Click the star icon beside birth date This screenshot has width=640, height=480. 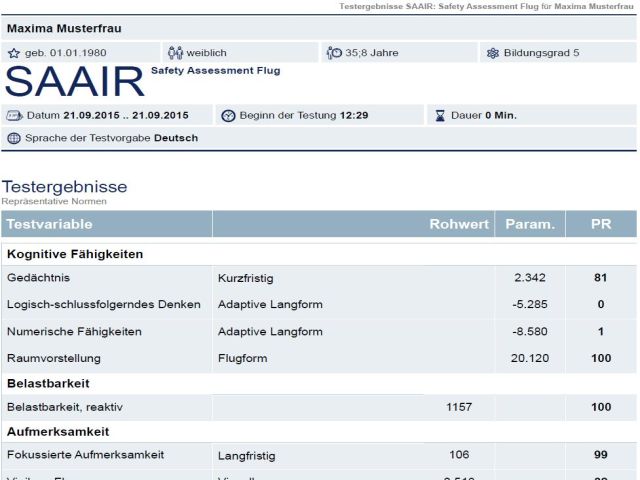pyautogui.click(x=14, y=53)
